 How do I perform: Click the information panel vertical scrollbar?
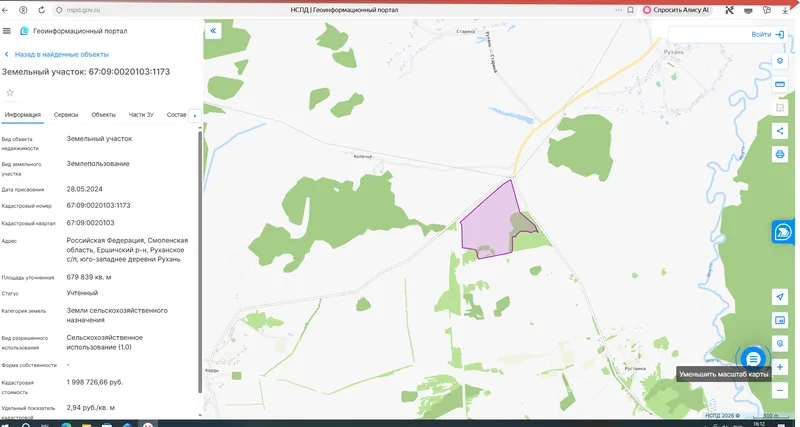(200, 262)
